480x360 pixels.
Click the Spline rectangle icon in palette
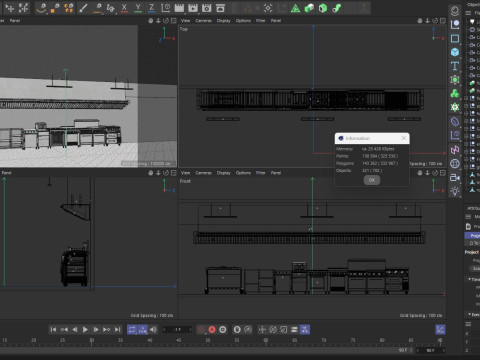[455, 38]
